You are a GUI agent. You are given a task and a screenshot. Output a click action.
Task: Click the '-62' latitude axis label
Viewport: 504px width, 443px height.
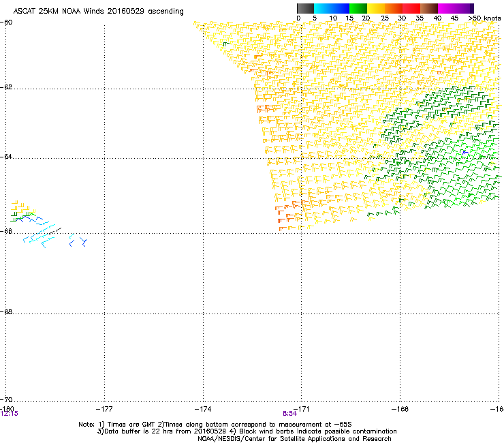pyautogui.click(x=6, y=87)
